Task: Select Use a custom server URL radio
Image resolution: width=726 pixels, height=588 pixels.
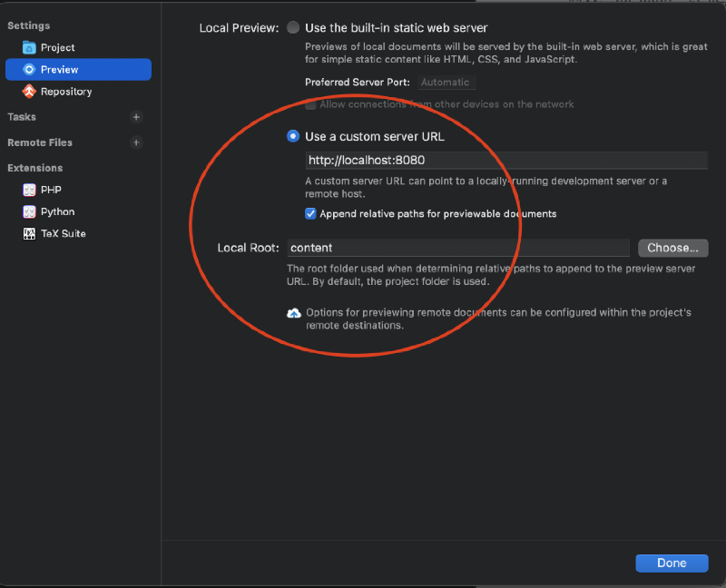Action: [293, 136]
